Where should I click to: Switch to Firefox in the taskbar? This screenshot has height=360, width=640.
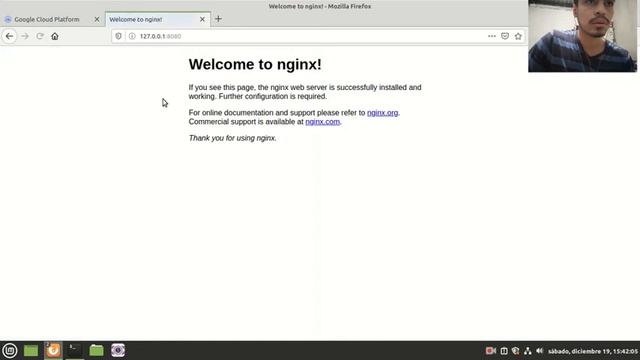click(x=53, y=351)
